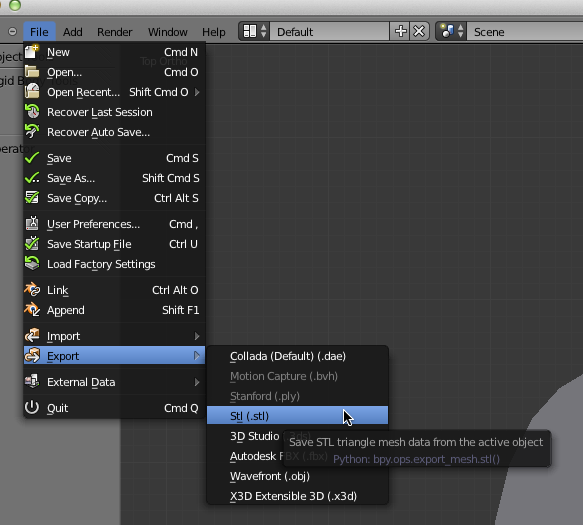The image size is (583, 525).
Task: Click the Recover Auto Save icon
Action: pyautogui.click(x=32, y=131)
